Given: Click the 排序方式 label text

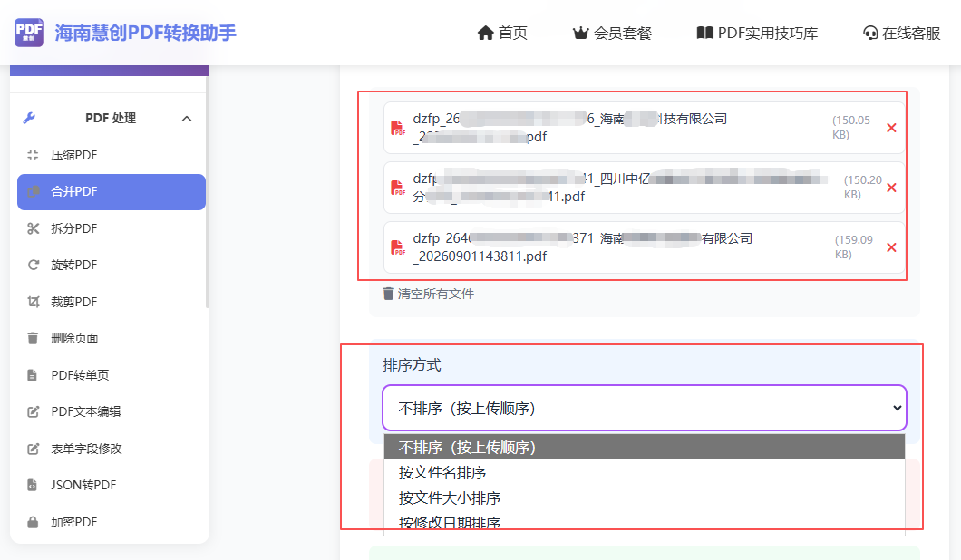Looking at the screenshot, I should pyautogui.click(x=412, y=365).
